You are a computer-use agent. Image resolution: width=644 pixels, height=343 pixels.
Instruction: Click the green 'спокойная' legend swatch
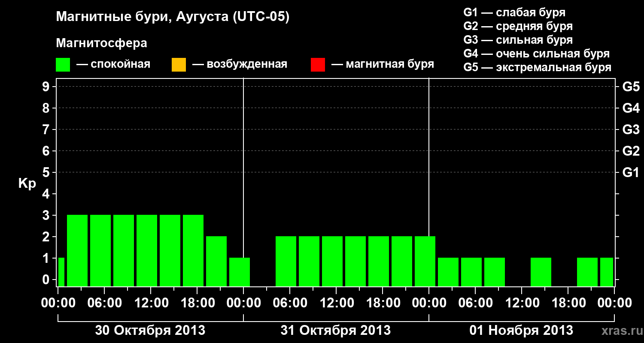(x=63, y=65)
